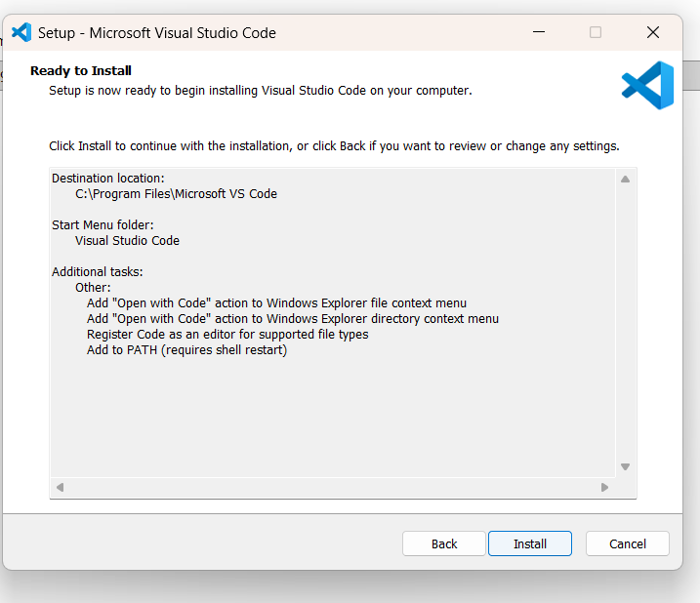
Task: Click the 'Setup - Microsoft Visual Studio Code' title
Action: point(157,33)
